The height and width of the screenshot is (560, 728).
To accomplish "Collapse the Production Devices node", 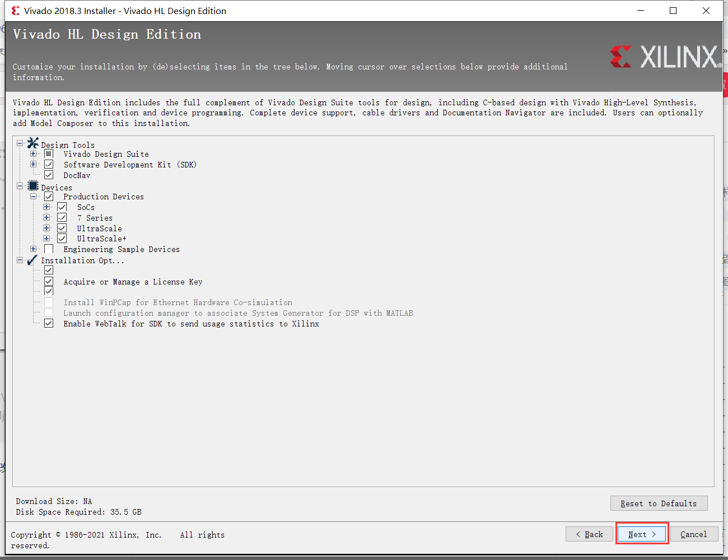I will click(x=34, y=196).
